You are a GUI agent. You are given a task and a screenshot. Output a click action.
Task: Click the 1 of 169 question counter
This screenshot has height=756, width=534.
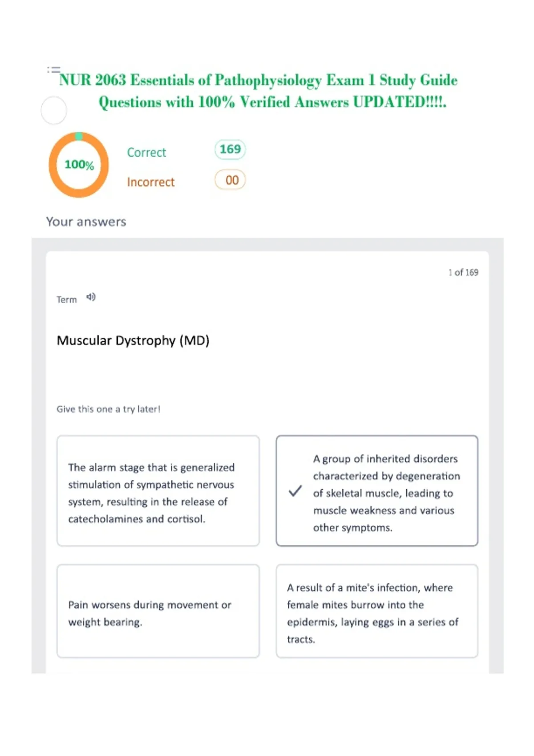click(463, 272)
